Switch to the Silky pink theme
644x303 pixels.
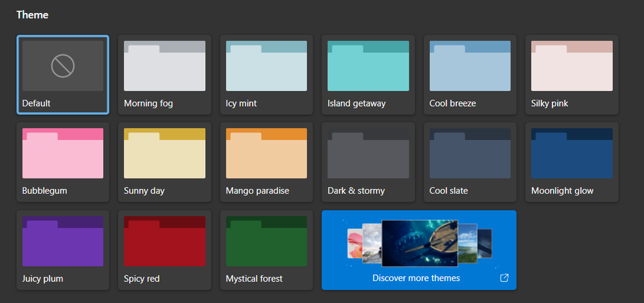(572, 75)
